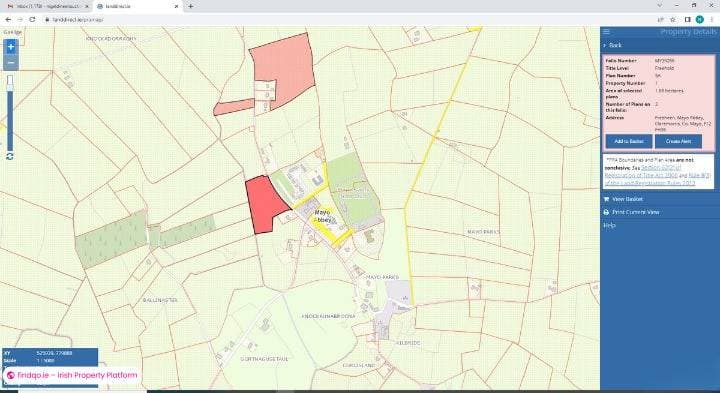Bookmark this page with star icon

tap(673, 20)
